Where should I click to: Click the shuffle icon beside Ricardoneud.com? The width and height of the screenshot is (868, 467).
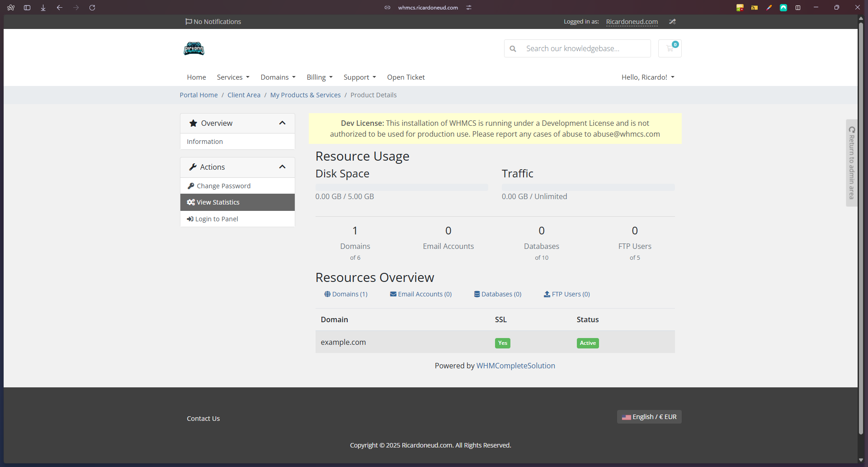pos(672,22)
